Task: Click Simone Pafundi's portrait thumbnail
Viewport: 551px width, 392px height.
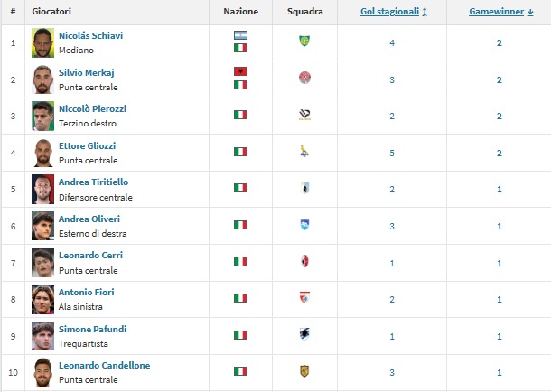Action: 42,335
